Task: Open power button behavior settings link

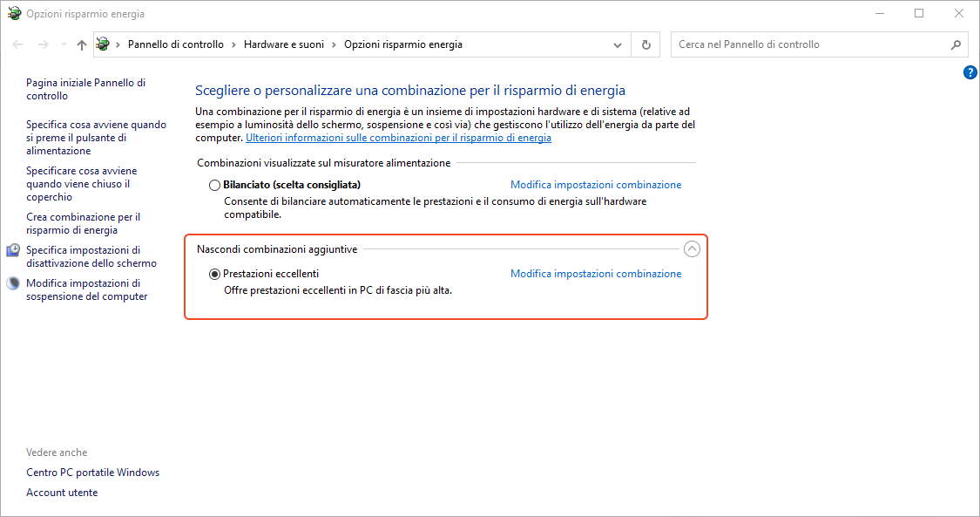Action: [96, 138]
